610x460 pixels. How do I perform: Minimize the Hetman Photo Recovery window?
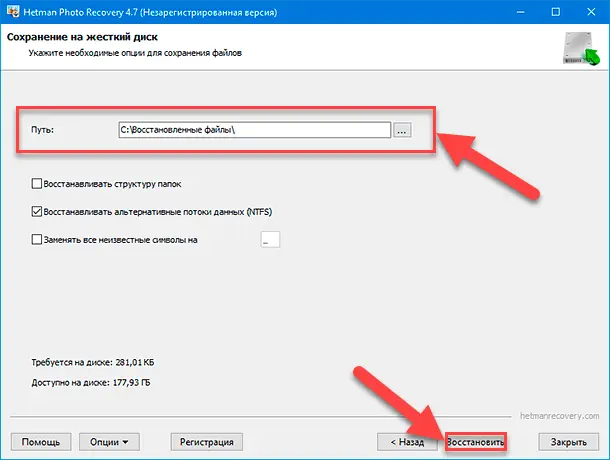coord(509,10)
